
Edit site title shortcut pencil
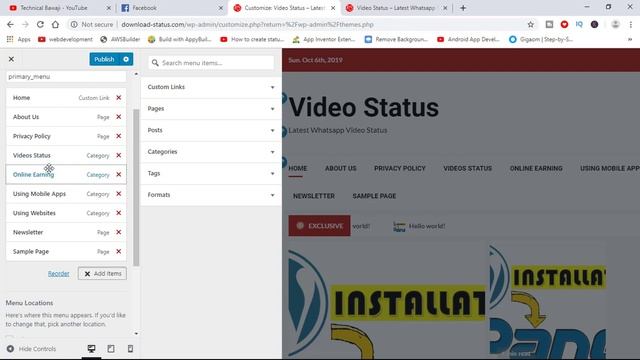(284, 98)
